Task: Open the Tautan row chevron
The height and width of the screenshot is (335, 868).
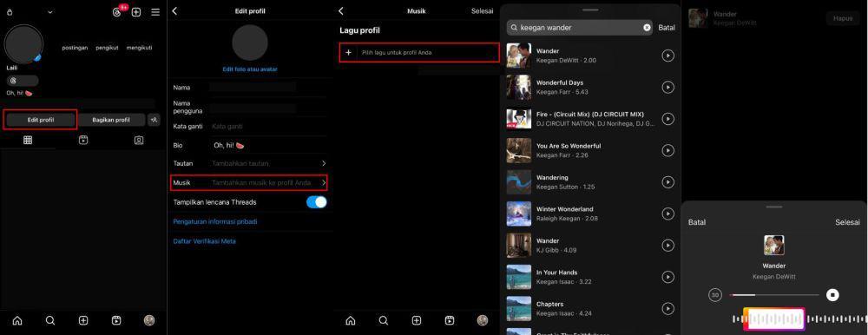Action: [324, 163]
